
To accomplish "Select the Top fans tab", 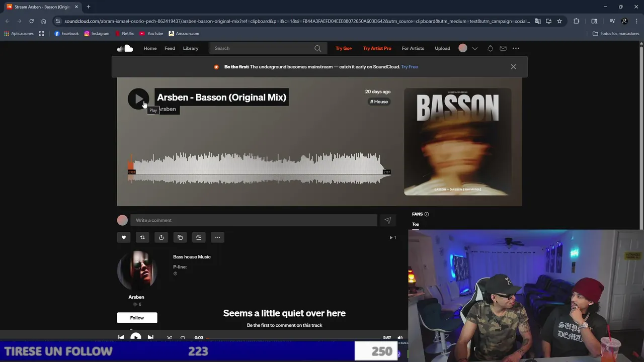I will (x=416, y=224).
